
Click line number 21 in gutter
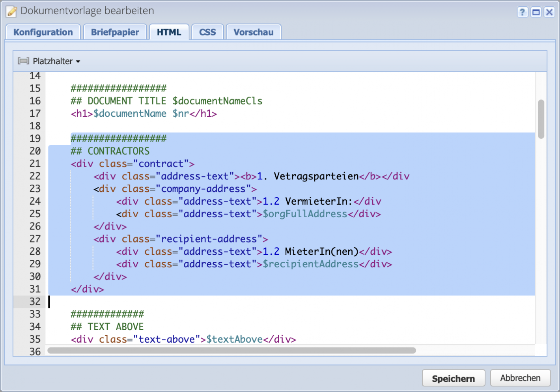click(x=35, y=164)
